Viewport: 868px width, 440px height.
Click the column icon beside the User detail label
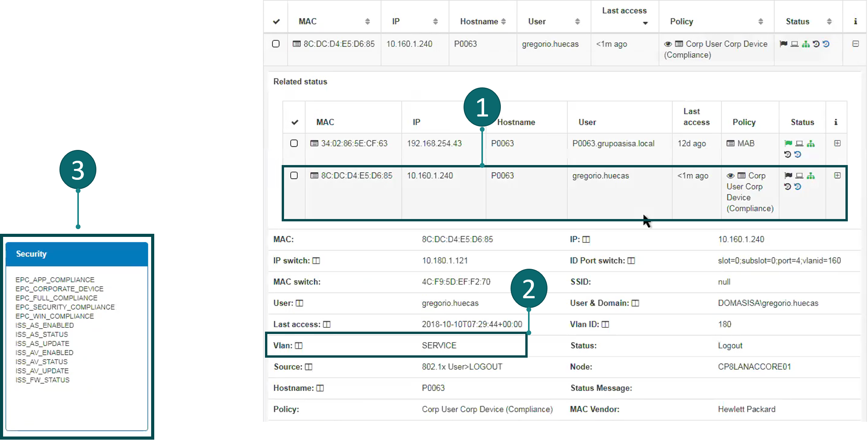[x=299, y=303]
